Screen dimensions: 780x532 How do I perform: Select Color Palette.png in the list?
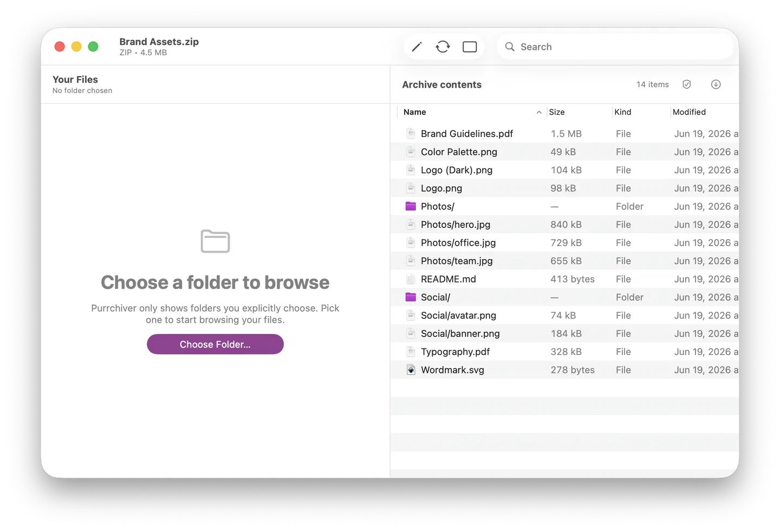pos(459,152)
